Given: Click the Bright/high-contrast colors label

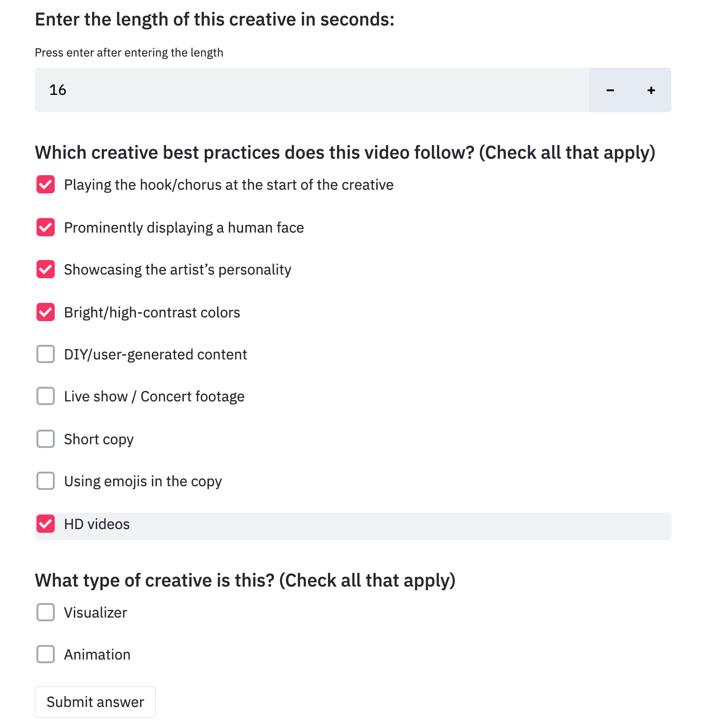Looking at the screenshot, I should [152, 312].
